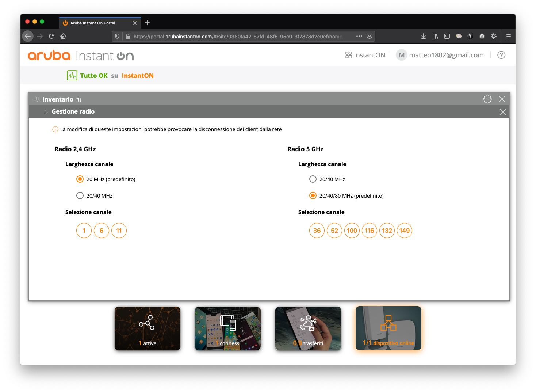Screen dimensions: 536x392
Task: Click the orange InstantON site link
Action: coord(138,76)
